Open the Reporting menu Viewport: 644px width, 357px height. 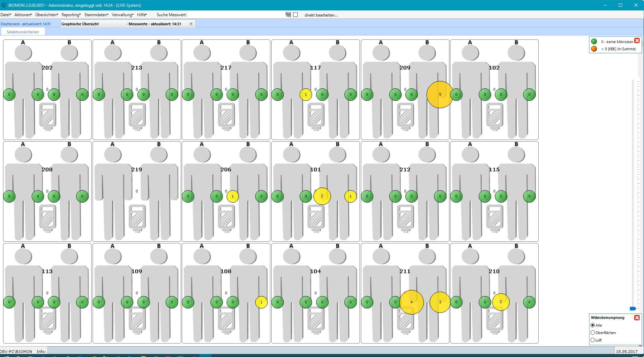(x=71, y=15)
